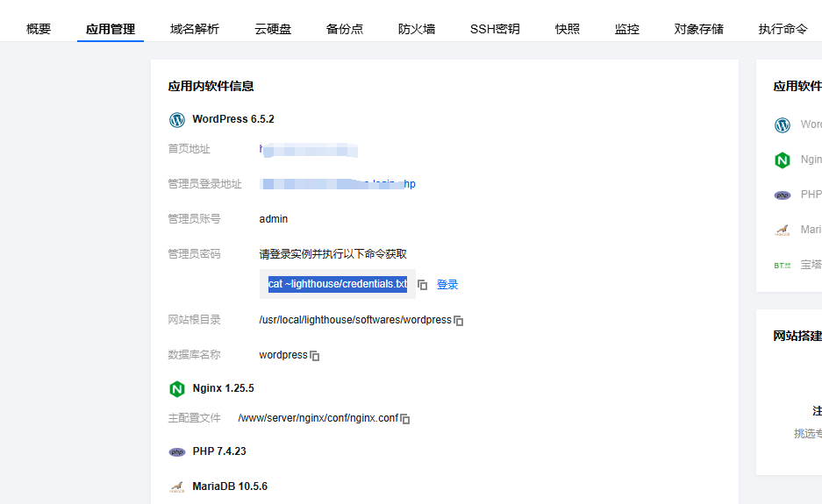View the 监控 tab
822x504 pixels.
coord(627,29)
